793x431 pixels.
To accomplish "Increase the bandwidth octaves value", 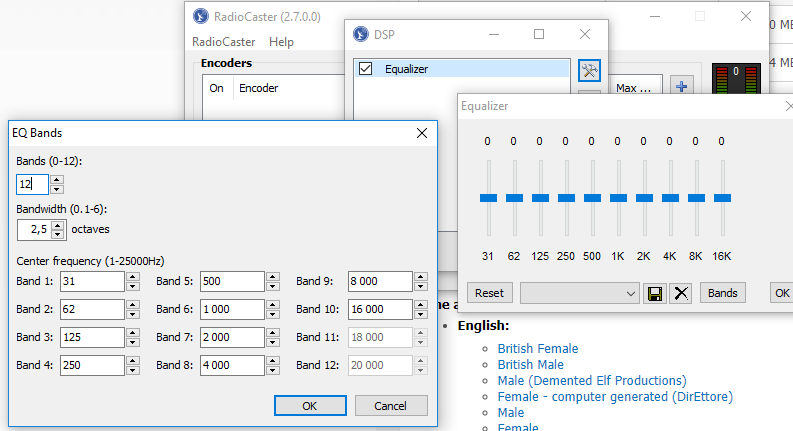I will point(58,225).
